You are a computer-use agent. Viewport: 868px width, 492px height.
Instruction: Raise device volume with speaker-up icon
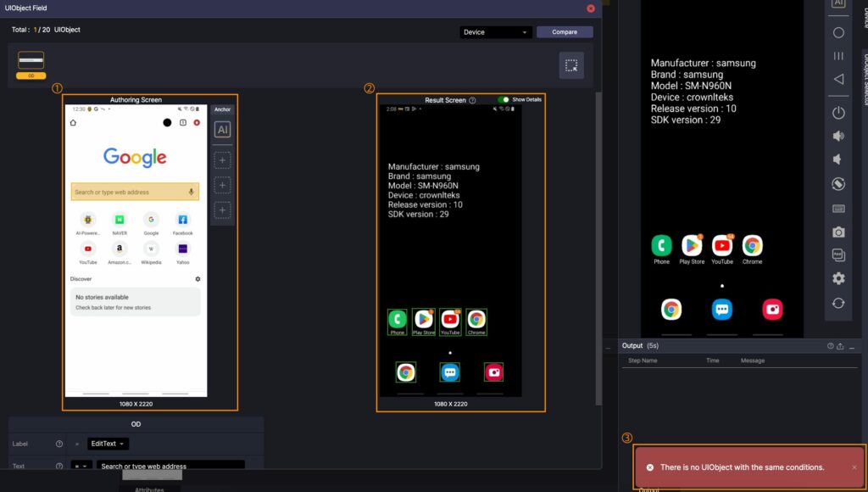pyautogui.click(x=838, y=136)
